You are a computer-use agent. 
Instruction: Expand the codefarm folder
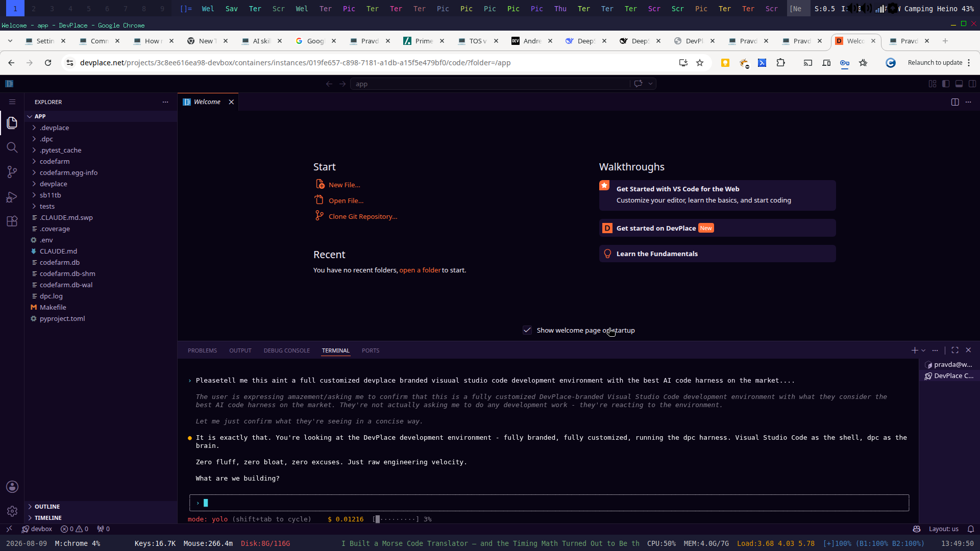click(x=101, y=161)
